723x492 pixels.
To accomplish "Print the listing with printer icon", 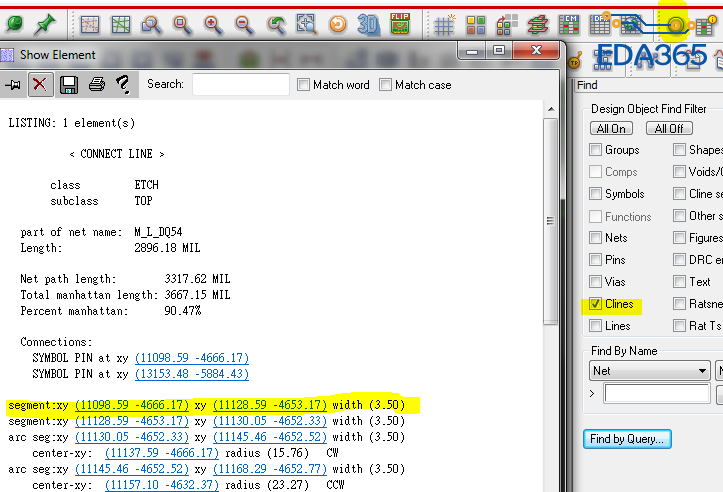I will click(x=97, y=84).
